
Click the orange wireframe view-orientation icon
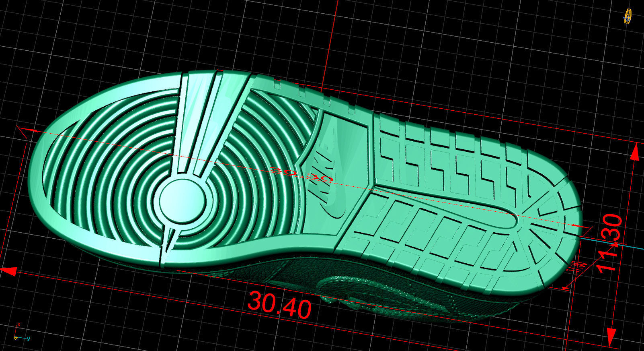(628, 17)
